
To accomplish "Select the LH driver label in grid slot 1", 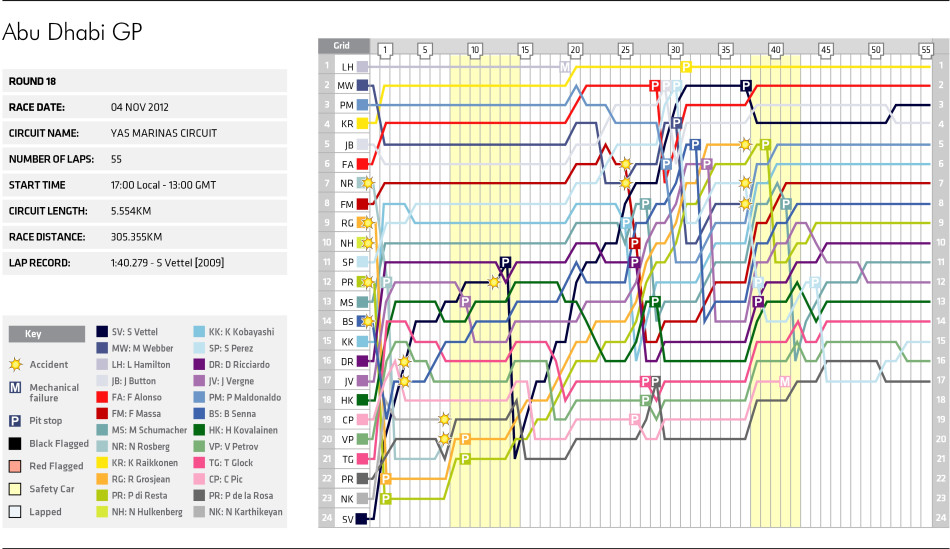I will tap(347, 66).
